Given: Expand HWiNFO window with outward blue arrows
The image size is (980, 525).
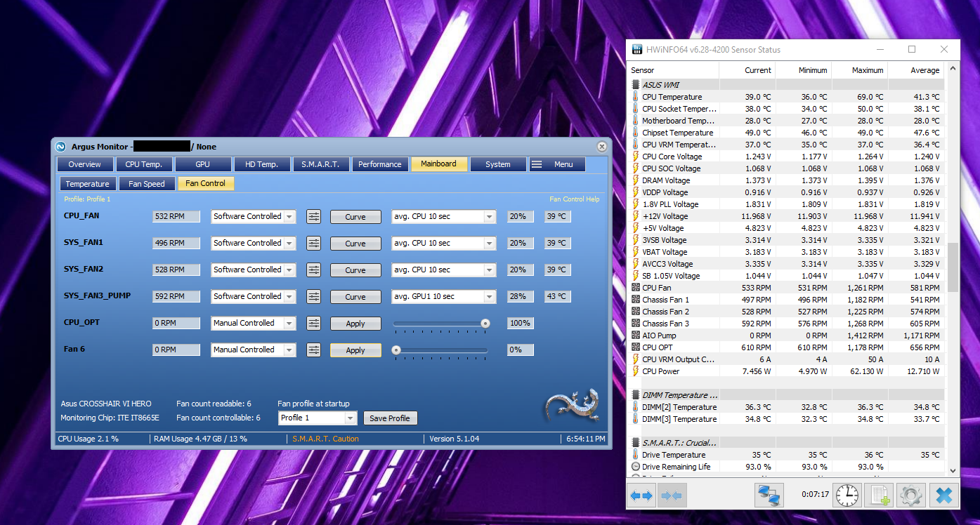Looking at the screenshot, I should click(x=643, y=496).
